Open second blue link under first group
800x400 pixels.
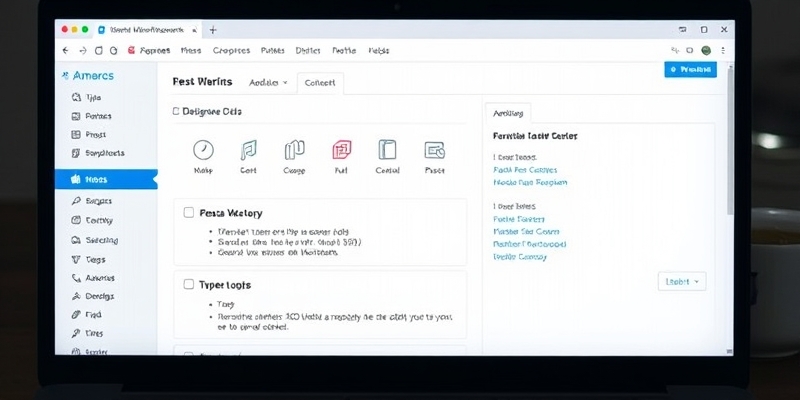click(x=530, y=182)
